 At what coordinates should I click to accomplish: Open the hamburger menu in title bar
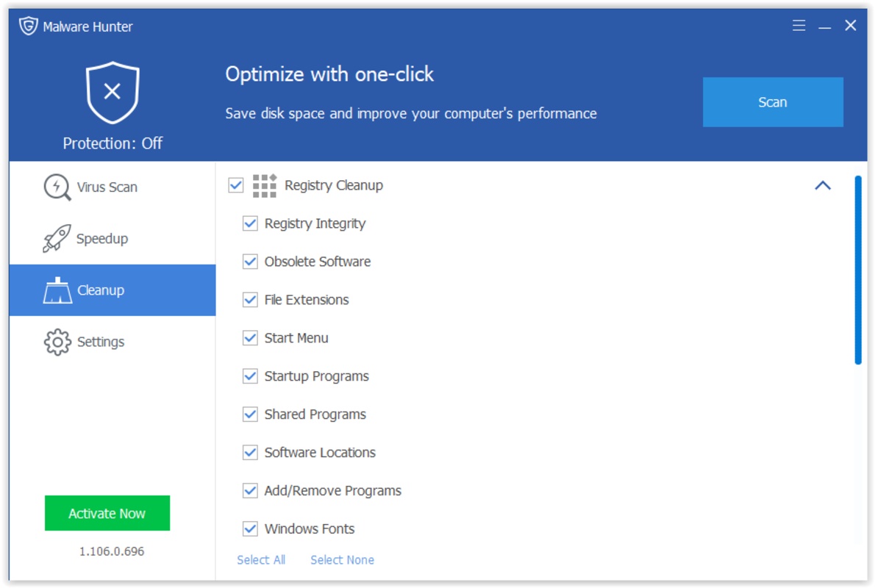pos(799,26)
